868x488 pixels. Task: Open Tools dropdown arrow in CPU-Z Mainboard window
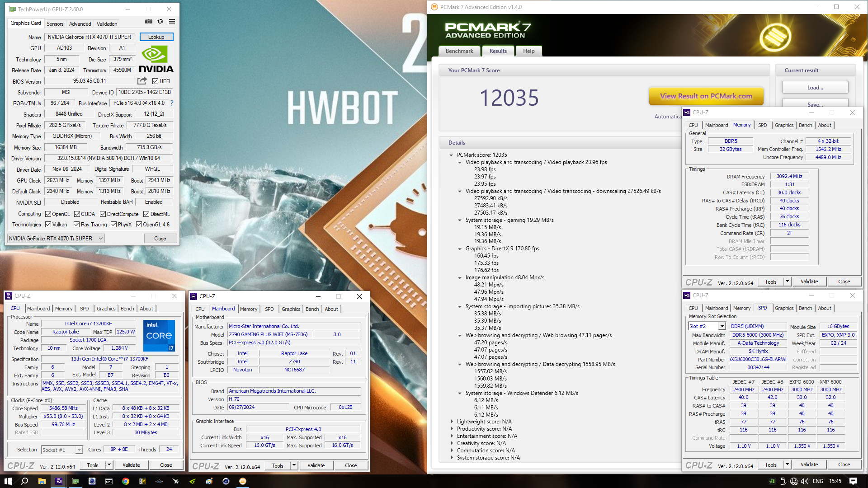coord(294,465)
